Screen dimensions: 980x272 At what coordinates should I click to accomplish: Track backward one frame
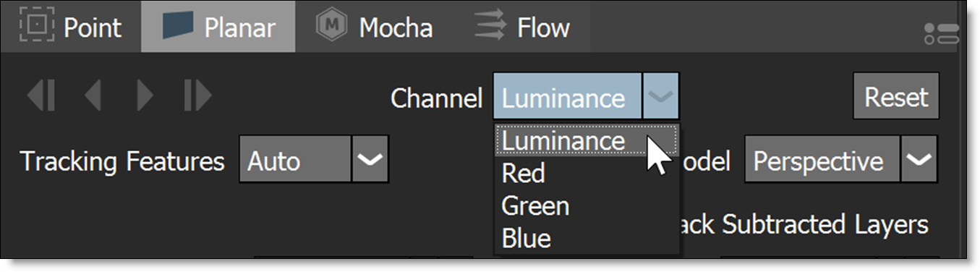pyautogui.click(x=93, y=95)
